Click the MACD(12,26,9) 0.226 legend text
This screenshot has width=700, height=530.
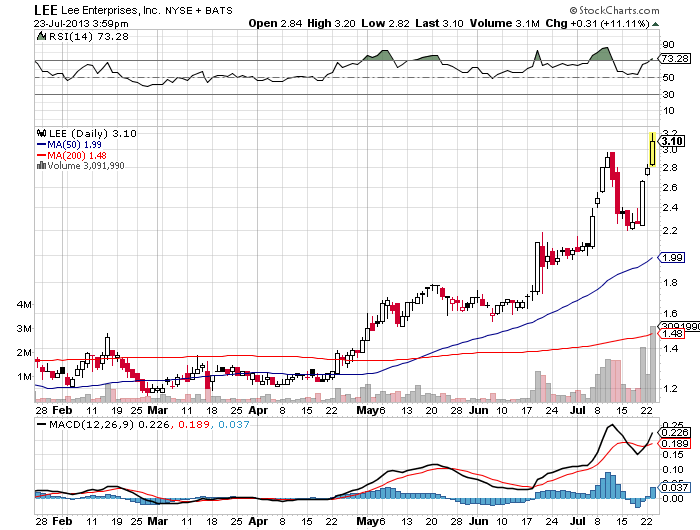click(x=109, y=424)
